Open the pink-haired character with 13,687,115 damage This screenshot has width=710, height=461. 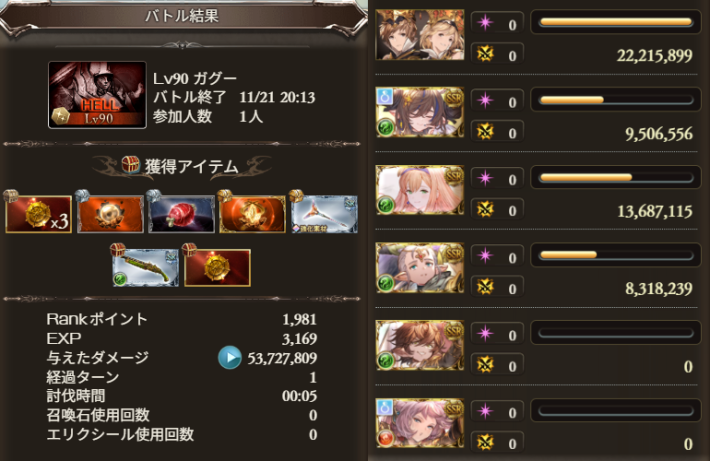420,190
